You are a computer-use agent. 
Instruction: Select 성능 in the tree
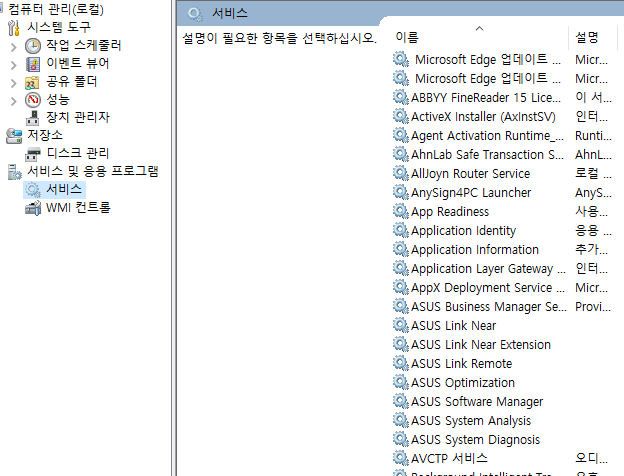pos(58,99)
